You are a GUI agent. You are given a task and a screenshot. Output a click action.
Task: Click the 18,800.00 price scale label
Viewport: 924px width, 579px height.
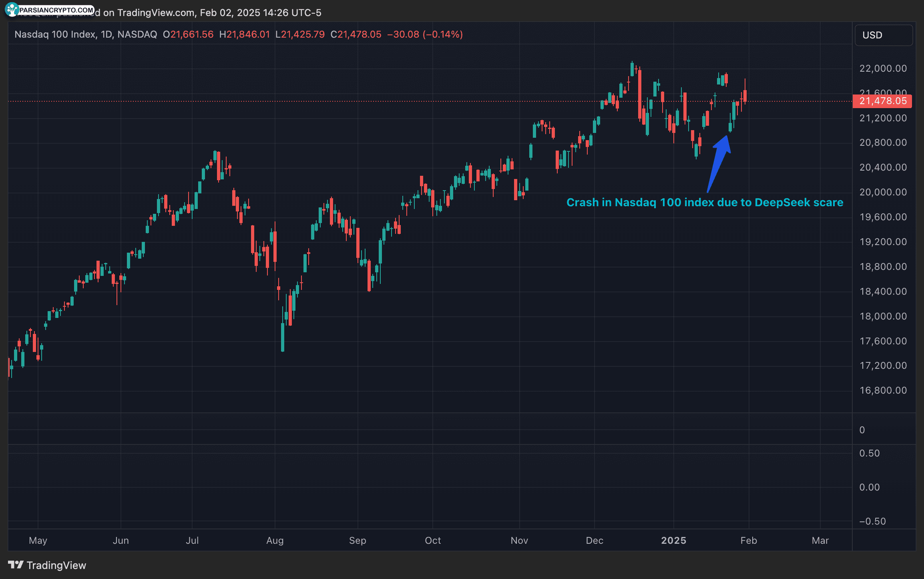[883, 267]
